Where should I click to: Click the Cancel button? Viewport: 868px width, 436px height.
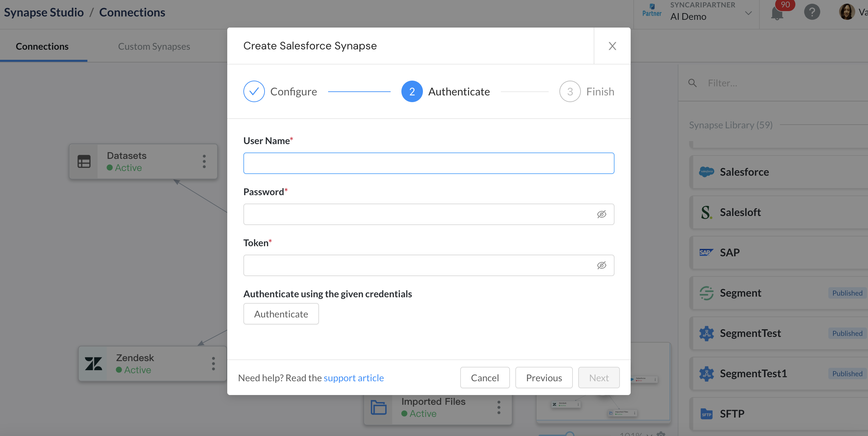[484, 378]
